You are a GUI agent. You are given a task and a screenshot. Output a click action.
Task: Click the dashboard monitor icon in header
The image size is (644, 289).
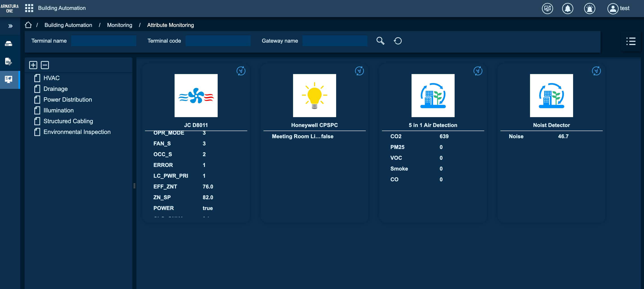coord(547,9)
